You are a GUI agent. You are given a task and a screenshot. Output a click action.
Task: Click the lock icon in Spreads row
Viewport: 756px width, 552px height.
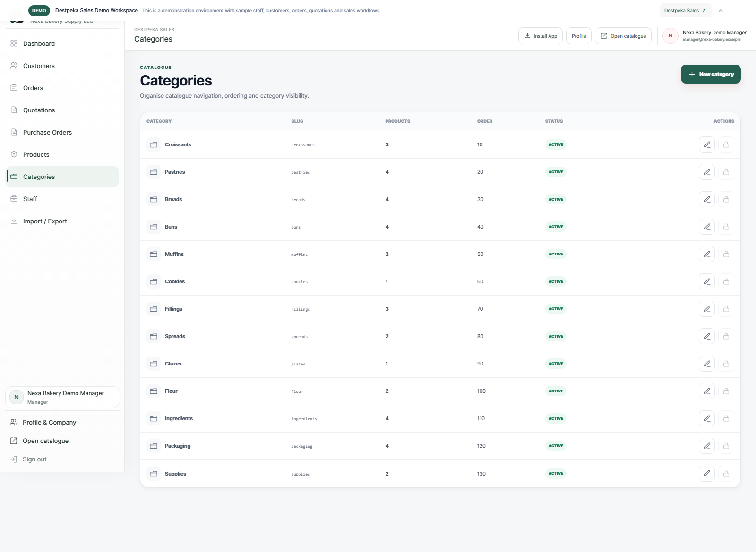tap(726, 336)
